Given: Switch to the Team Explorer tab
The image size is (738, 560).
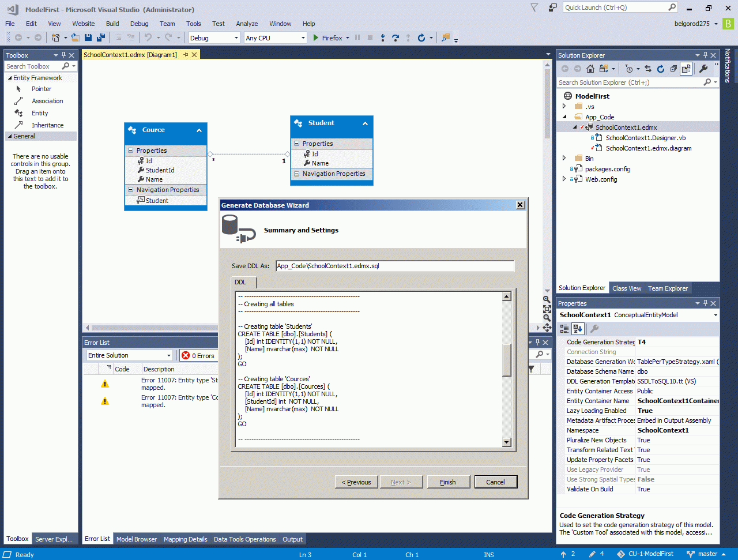Looking at the screenshot, I should [668, 288].
